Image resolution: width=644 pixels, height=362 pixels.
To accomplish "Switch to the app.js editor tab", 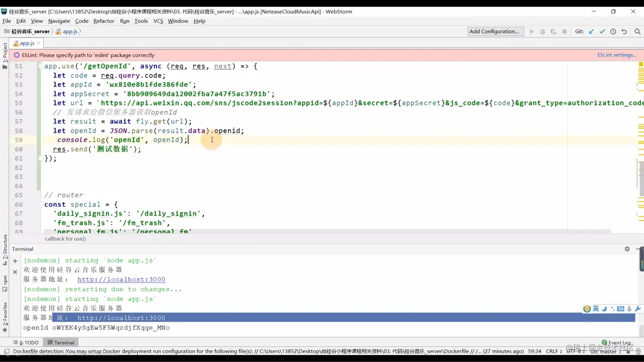I will (27, 43).
